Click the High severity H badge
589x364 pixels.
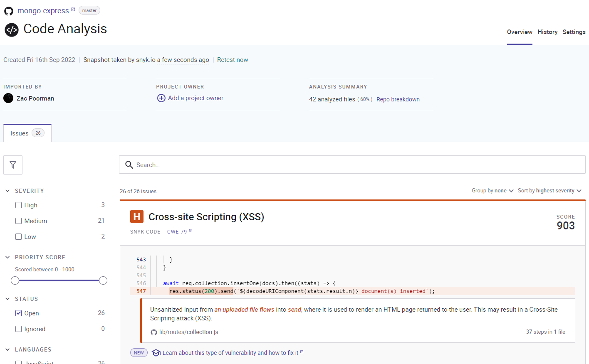(137, 216)
